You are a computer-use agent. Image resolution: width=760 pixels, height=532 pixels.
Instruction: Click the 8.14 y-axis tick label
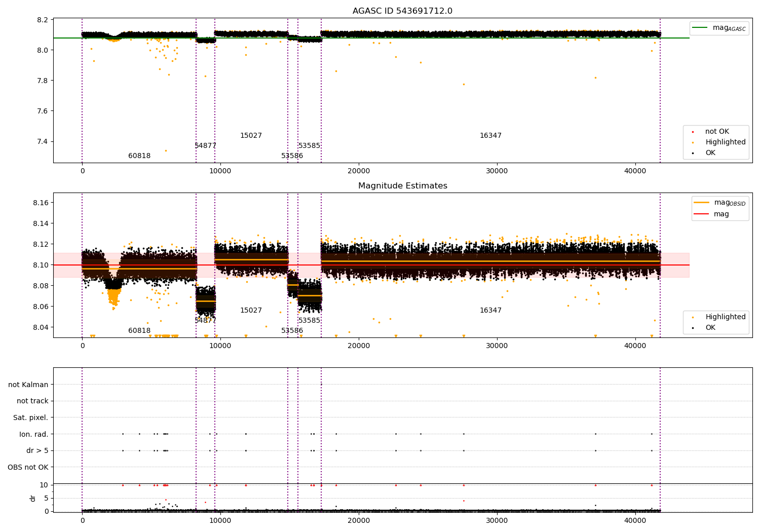41,224
